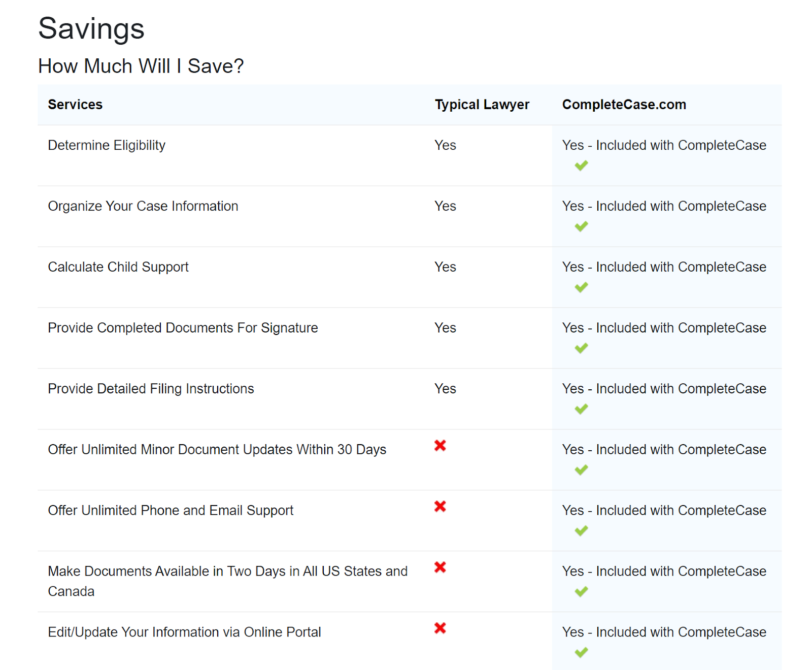
Task: Click the Services column header
Action: coord(75,105)
